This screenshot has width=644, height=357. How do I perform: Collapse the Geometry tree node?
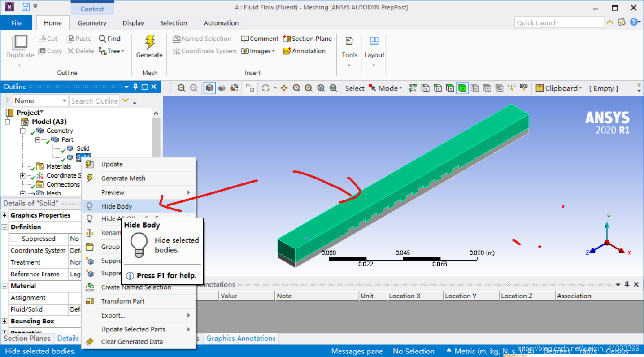click(22, 131)
